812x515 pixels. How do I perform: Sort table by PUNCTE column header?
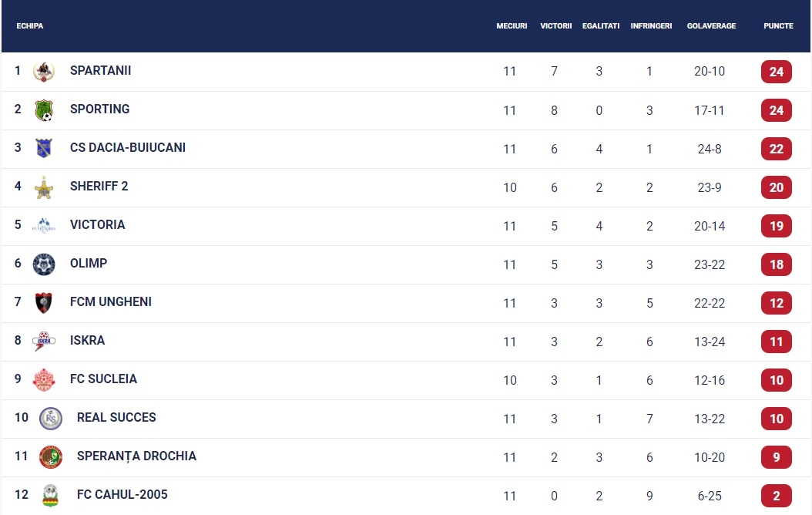(778, 26)
